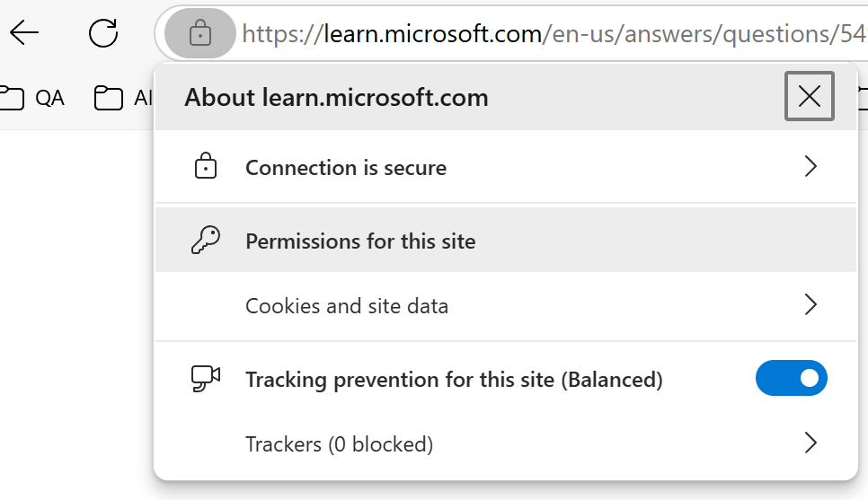The image size is (868, 500).
Task: Reload the page with the Refresh icon
Action: (103, 34)
